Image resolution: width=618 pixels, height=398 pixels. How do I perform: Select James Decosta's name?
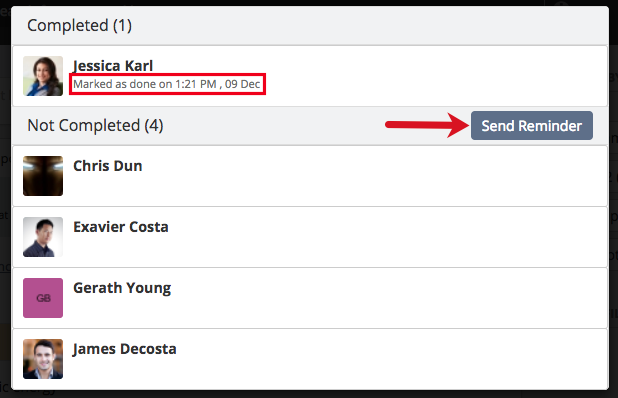click(124, 349)
